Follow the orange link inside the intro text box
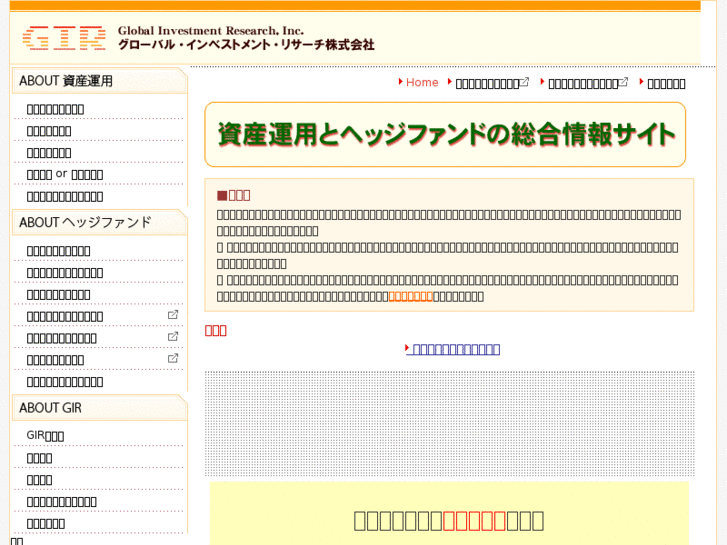This screenshot has width=727, height=545. click(x=410, y=296)
